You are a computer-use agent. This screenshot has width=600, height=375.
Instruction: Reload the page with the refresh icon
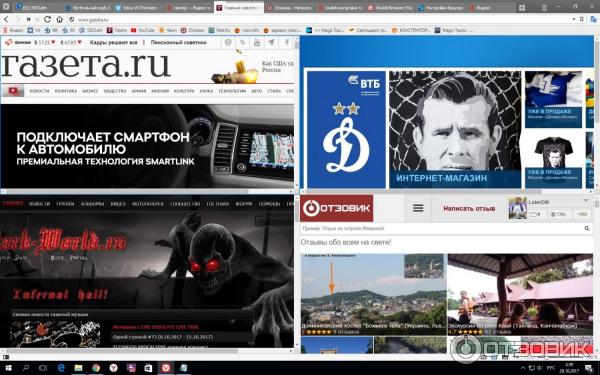(x=47, y=19)
